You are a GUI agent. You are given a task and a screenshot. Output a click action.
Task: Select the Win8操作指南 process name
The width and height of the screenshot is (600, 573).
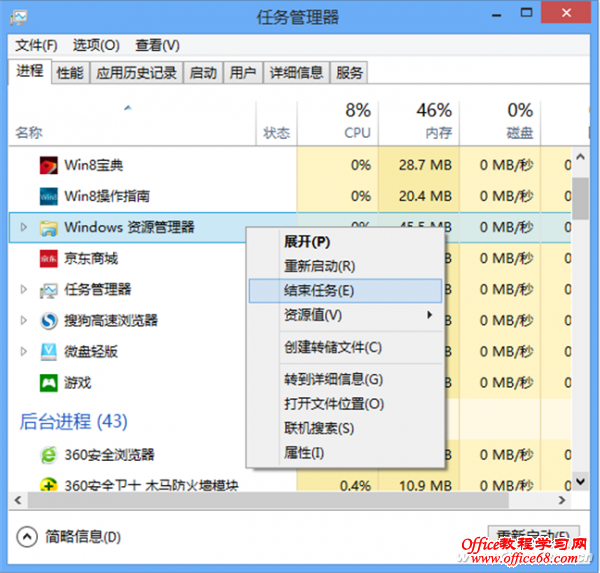tap(107, 196)
